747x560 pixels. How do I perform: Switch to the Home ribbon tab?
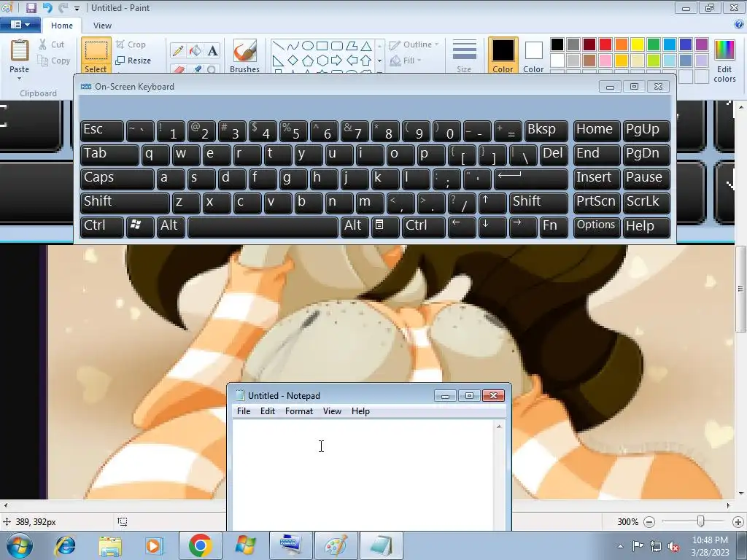[x=62, y=26]
